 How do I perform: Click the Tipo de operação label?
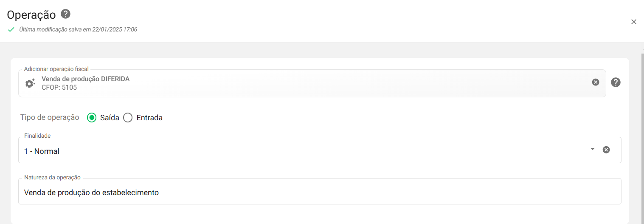pyautogui.click(x=50, y=118)
